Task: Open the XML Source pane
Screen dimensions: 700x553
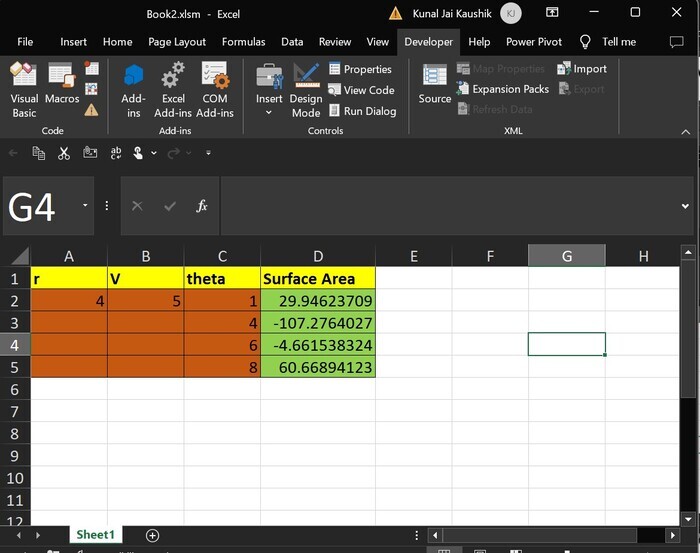Action: click(434, 84)
